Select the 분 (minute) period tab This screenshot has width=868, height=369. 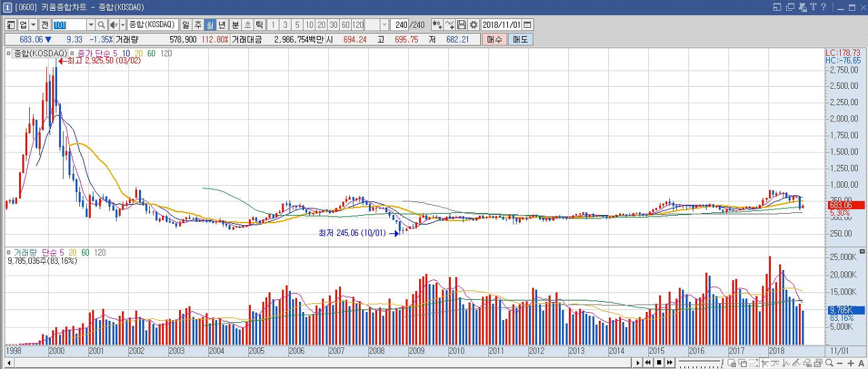pyautogui.click(x=235, y=25)
